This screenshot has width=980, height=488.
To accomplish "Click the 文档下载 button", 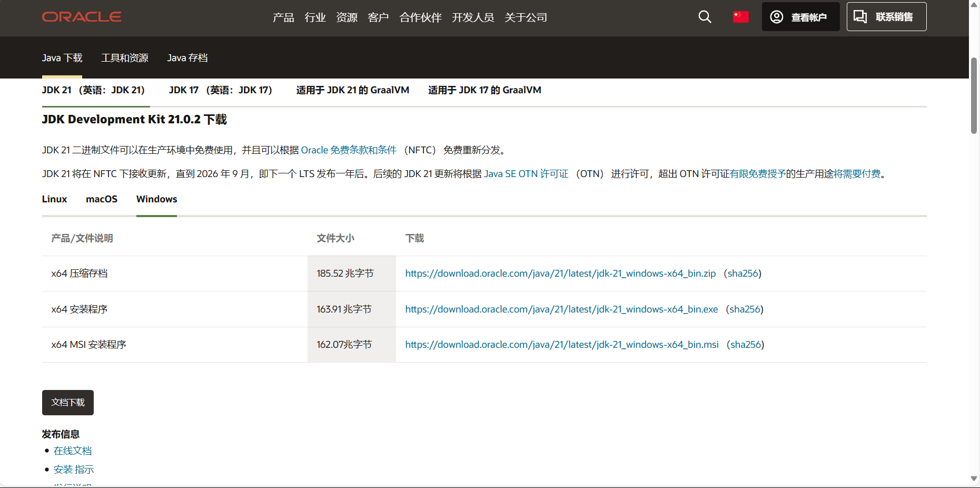I will (68, 403).
